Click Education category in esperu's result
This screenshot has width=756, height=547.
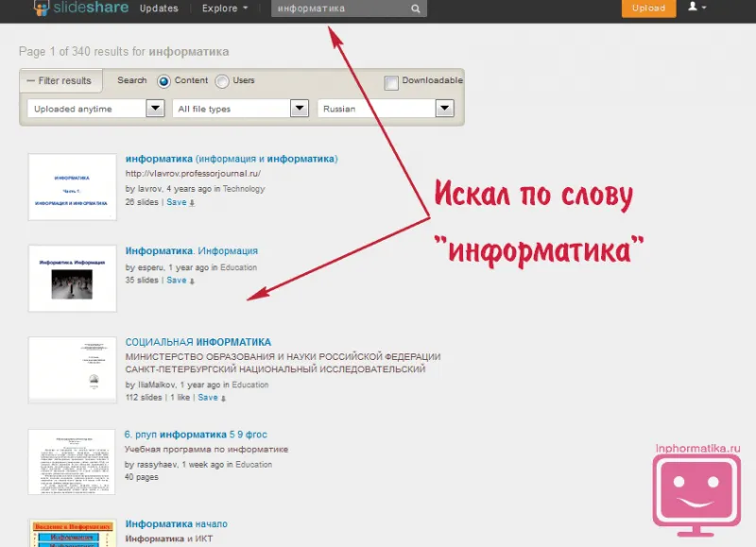pos(238,267)
